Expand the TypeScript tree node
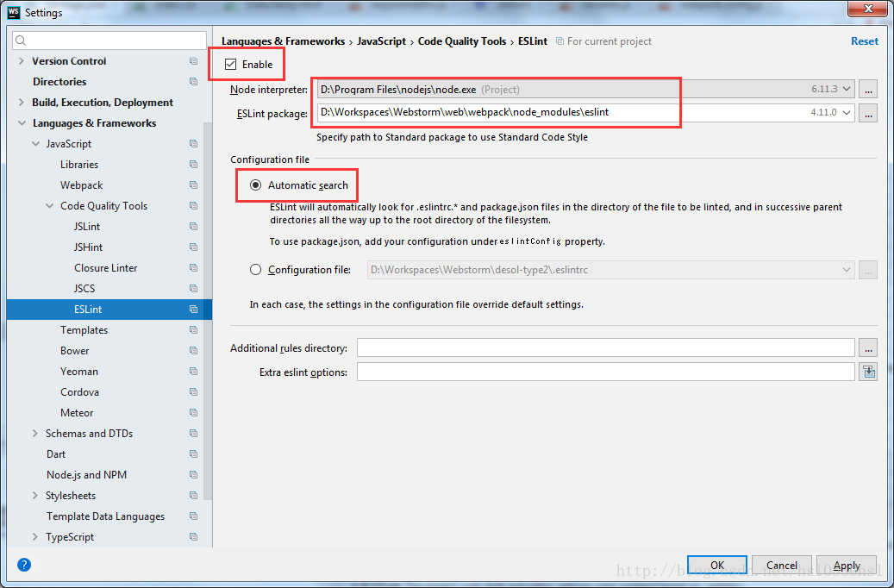Screen dimensions: 894x588 (x=35, y=536)
